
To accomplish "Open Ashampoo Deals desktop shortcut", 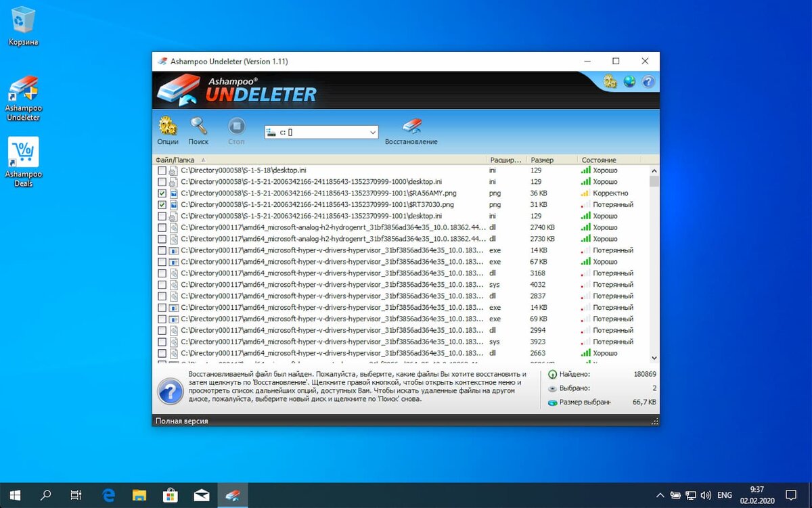I will (24, 162).
